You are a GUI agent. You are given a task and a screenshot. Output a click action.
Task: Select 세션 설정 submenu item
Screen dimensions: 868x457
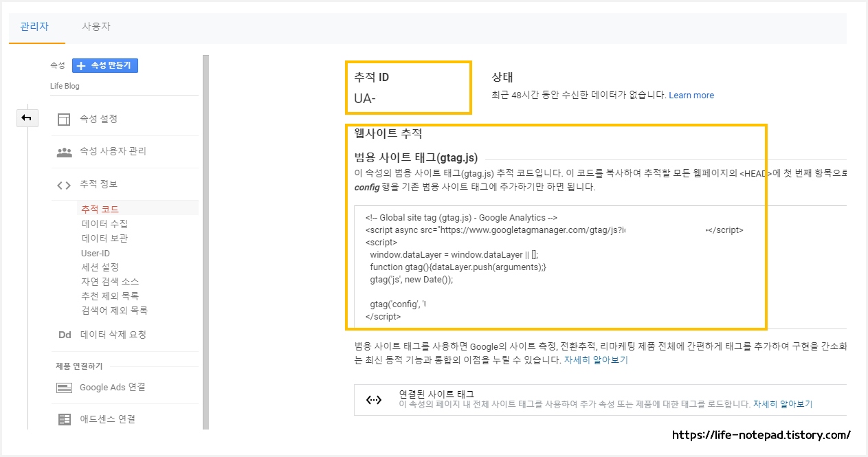100,267
